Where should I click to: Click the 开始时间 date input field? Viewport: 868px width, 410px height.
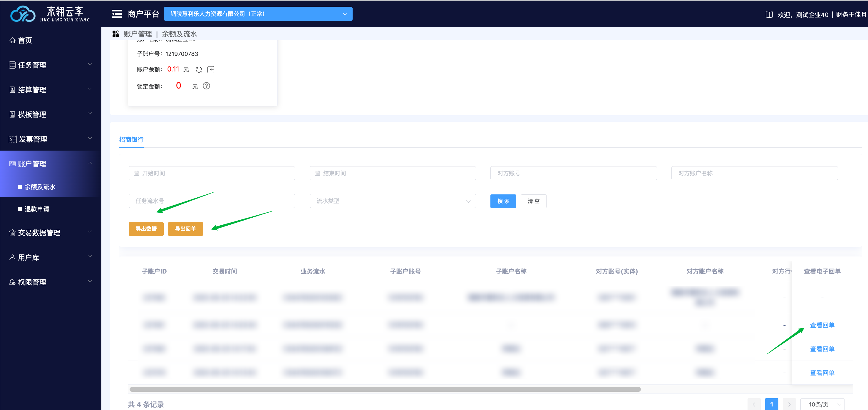click(x=212, y=173)
